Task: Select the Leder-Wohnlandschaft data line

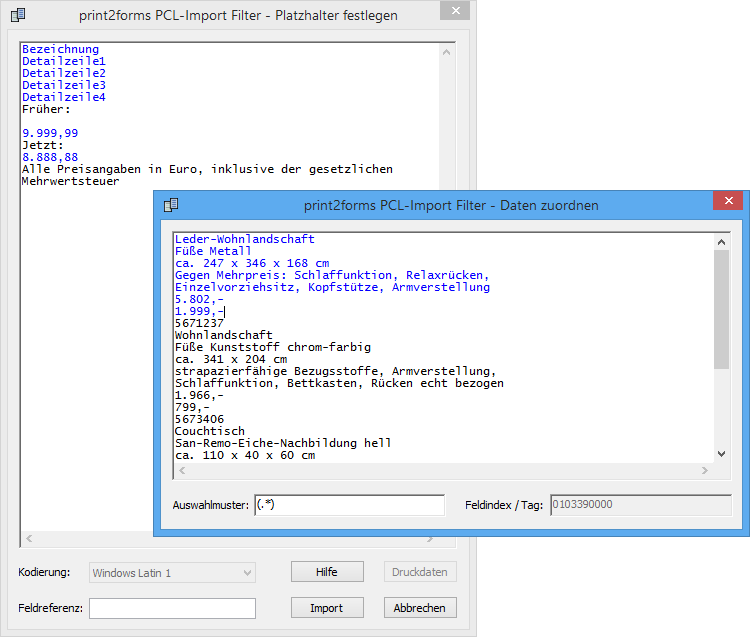Action: [x=244, y=240]
